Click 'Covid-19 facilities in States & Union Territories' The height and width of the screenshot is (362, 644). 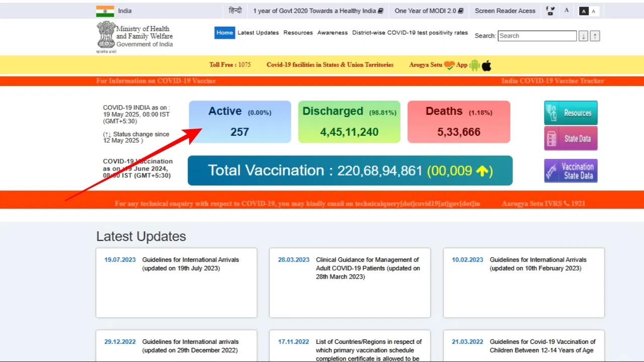point(330,65)
